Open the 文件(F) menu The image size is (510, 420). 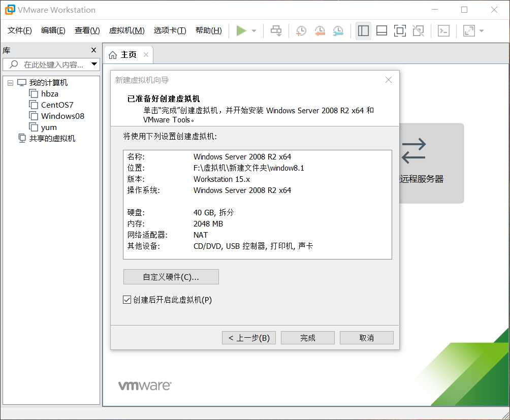(x=19, y=30)
